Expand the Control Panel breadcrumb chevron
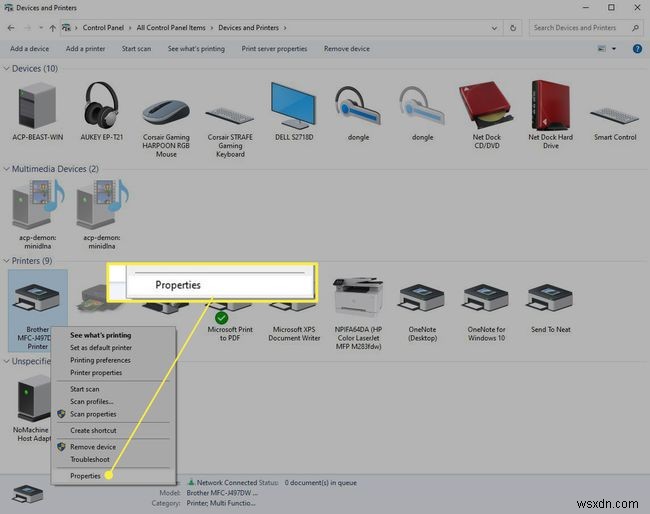Screen dimensions: 650x514 pos(130,28)
